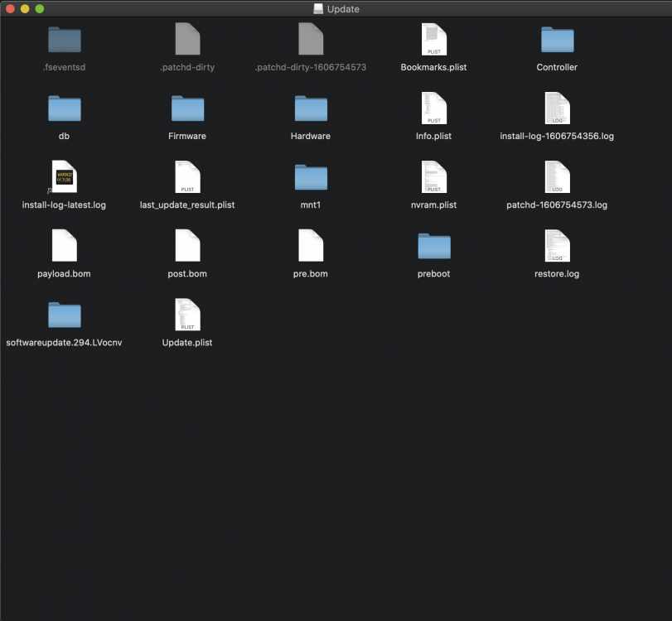Click the 'Firmware' name label
Image resolution: width=672 pixels, height=621 pixels.
pyautogui.click(x=187, y=136)
